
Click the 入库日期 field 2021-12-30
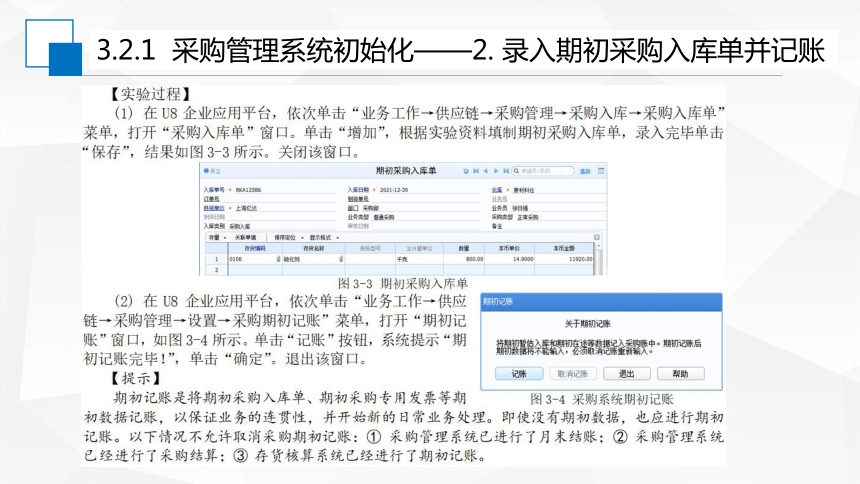click(429, 190)
